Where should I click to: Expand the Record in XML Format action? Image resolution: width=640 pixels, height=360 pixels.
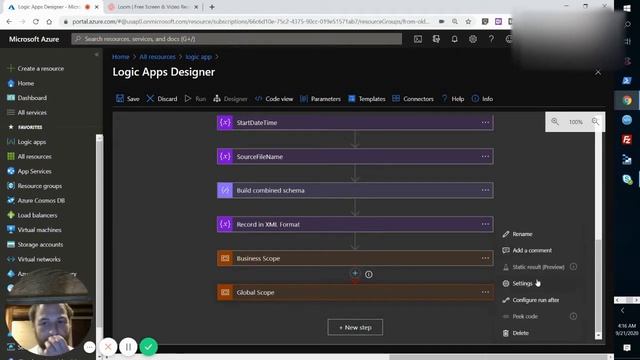click(x=355, y=224)
